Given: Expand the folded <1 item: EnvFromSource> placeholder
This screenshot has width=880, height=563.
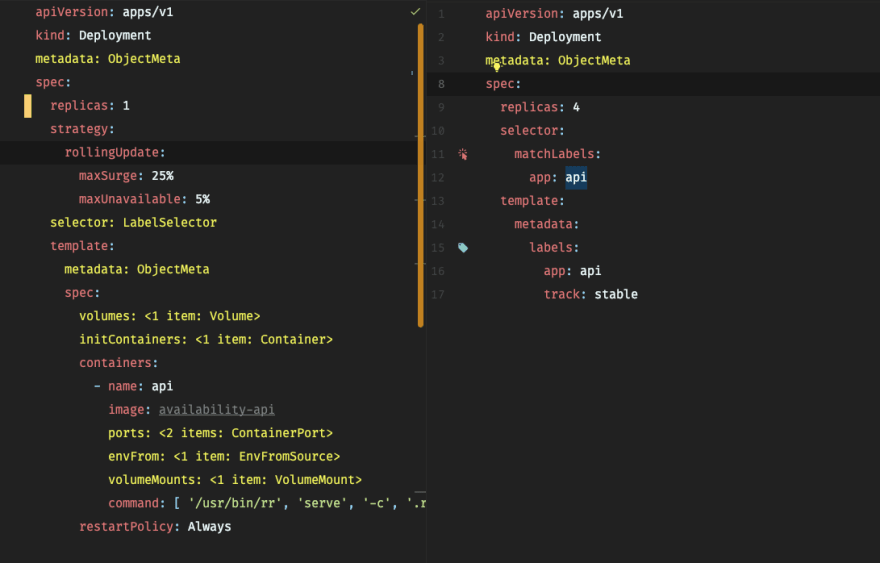Looking at the screenshot, I should tap(256, 456).
